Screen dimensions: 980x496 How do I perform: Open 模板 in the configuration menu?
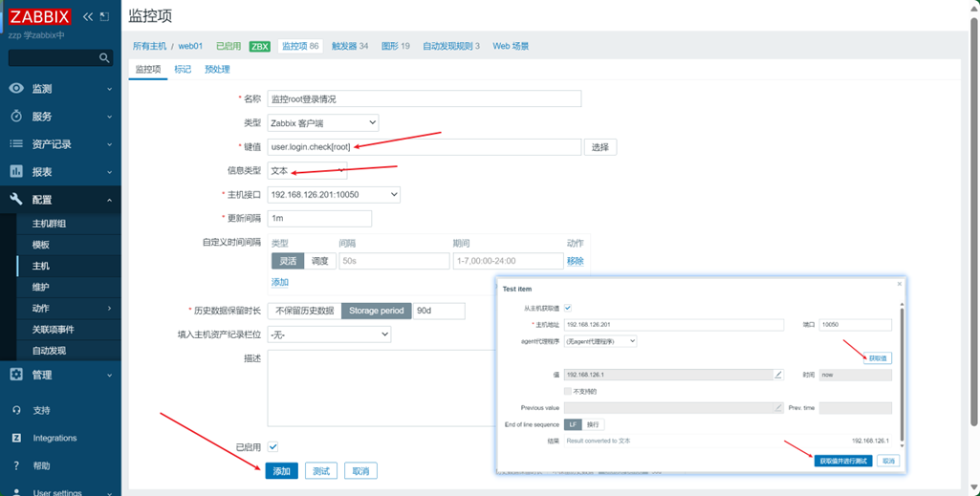(x=68, y=245)
